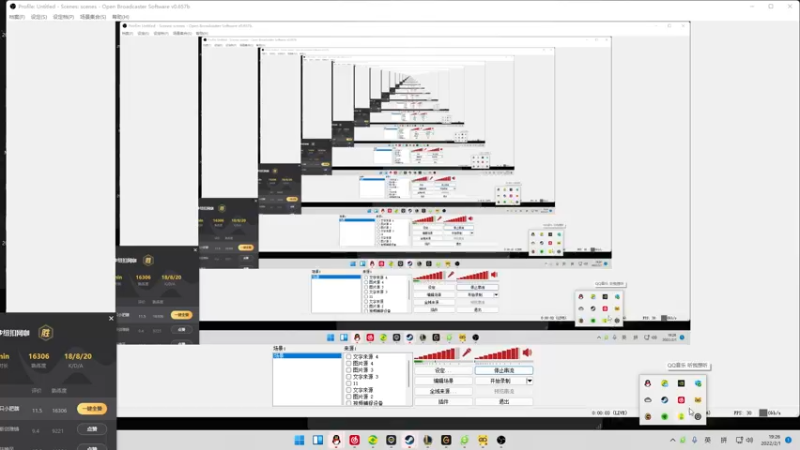Open the taskbar clock and date
This screenshot has width=800, height=450.
[x=770, y=440]
